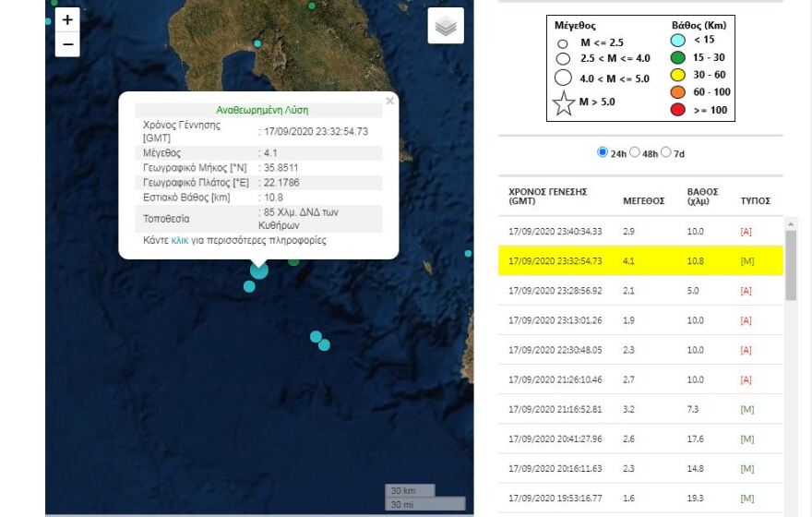Click the scrollbar up arrow
The image size is (812, 517).
(x=791, y=223)
